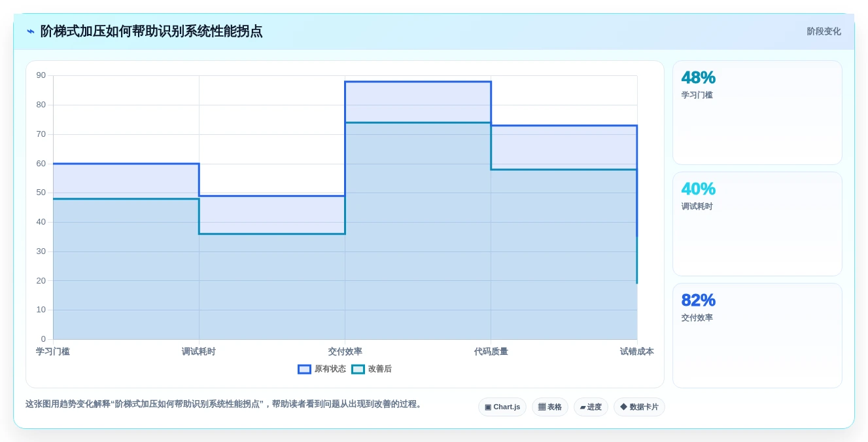Open the 40% 调试耗时 data card
Viewport: 868px width, 442px height.
[757, 224]
